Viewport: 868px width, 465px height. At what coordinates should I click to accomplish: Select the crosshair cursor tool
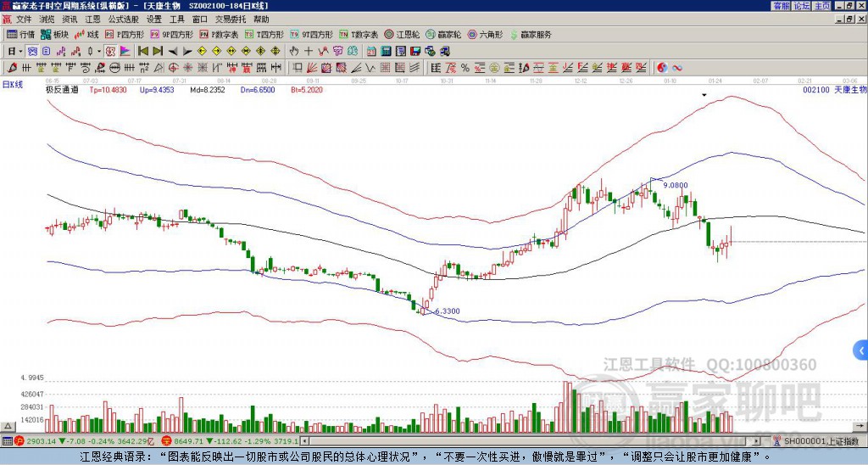tap(309, 52)
